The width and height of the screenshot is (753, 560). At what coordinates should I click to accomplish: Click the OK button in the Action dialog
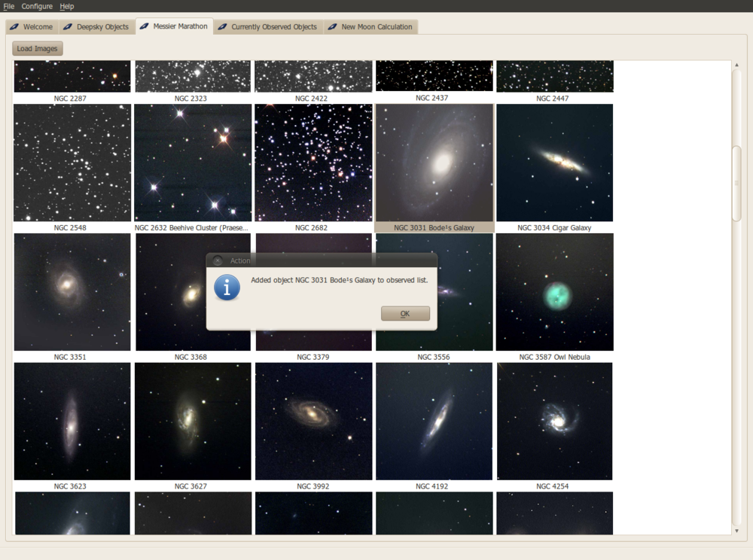405,314
